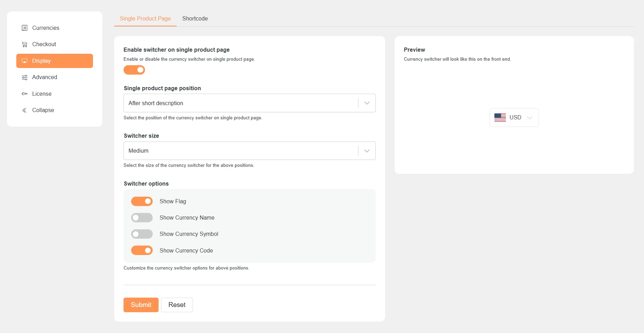Disable the switcher on single product page
Screen dimensions: 644x333
pyautogui.click(x=134, y=70)
